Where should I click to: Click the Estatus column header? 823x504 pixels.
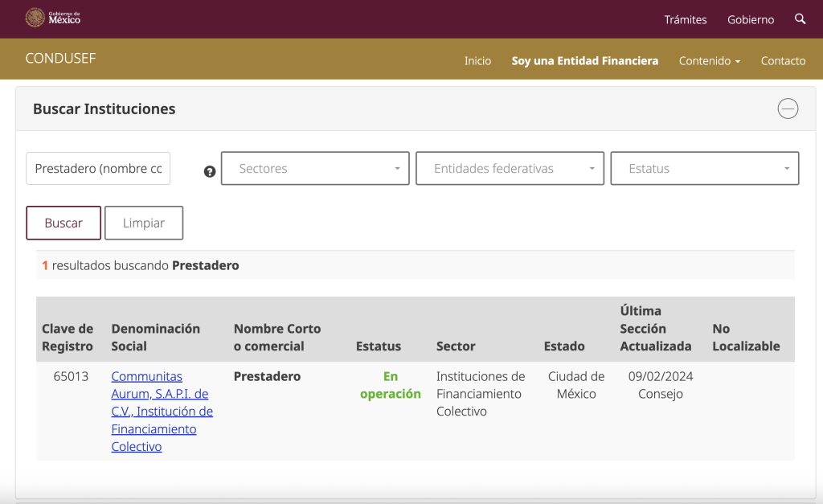[x=379, y=346]
